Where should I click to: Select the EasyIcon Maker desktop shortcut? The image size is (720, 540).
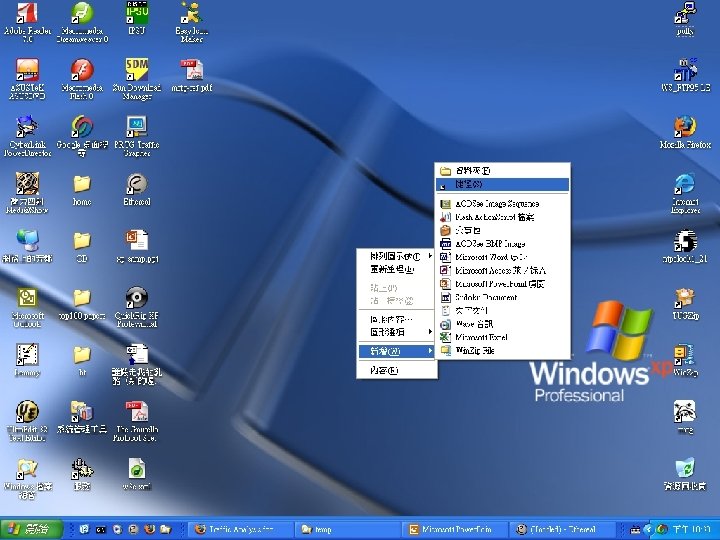coord(192,22)
